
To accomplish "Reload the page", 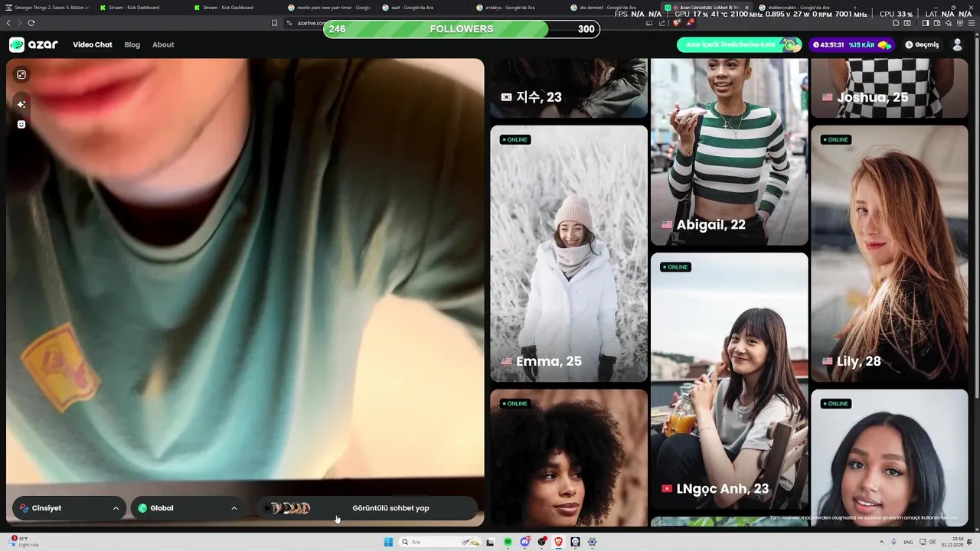I will pyautogui.click(x=31, y=23).
